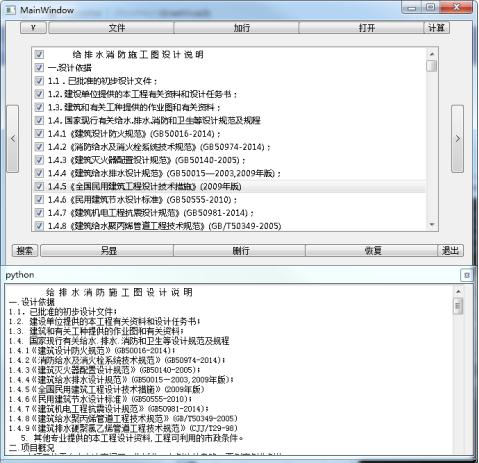Click the list scrollbar up arrow
Viewport: 479px width, 463px height.
pos(432,54)
